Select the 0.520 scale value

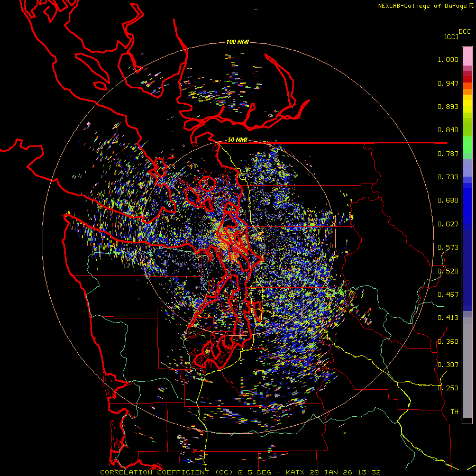(448, 271)
